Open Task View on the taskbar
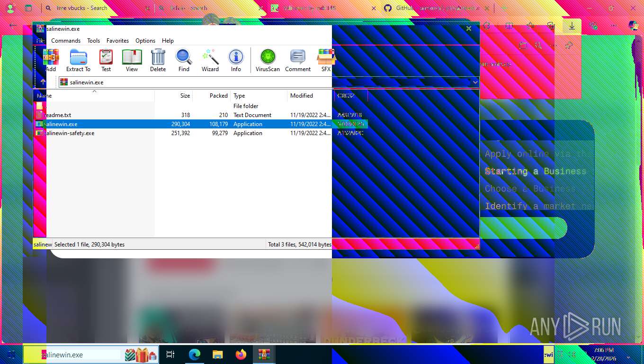The width and height of the screenshot is (644, 364). tap(171, 355)
